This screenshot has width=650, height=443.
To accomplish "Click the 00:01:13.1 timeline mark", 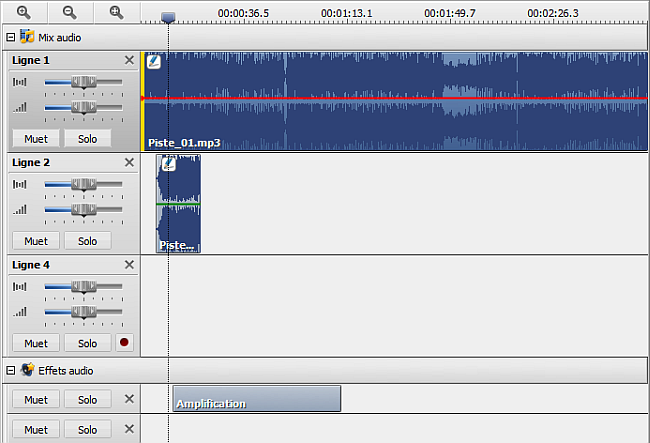I will click(347, 14).
